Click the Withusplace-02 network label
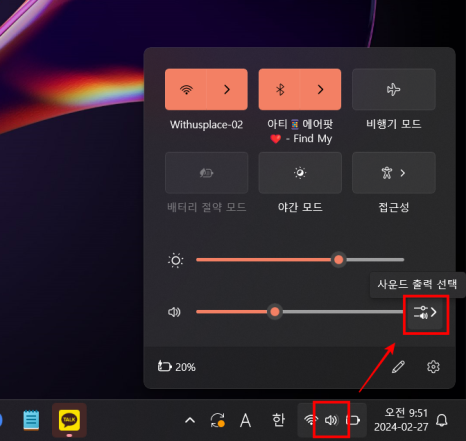This screenshot has width=466, height=441. [206, 125]
